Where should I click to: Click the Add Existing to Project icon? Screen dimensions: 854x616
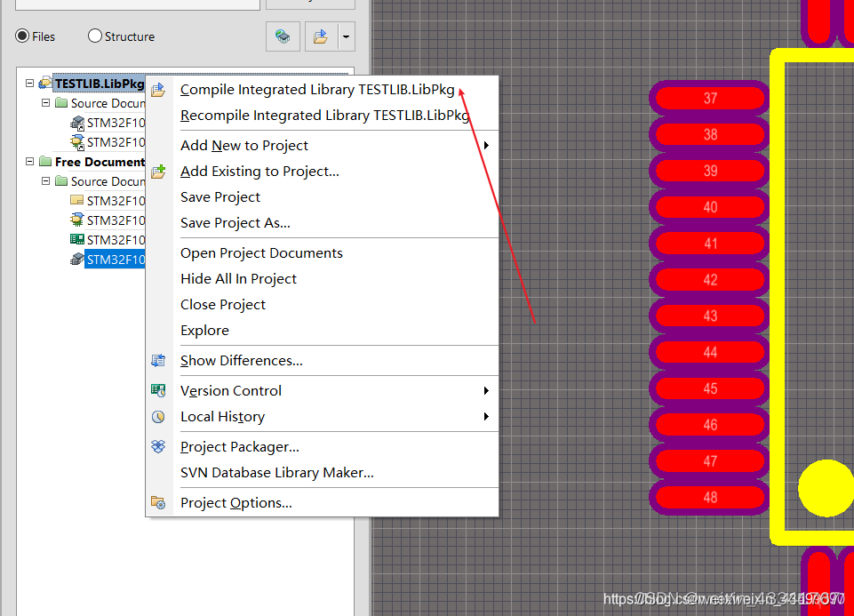click(158, 172)
